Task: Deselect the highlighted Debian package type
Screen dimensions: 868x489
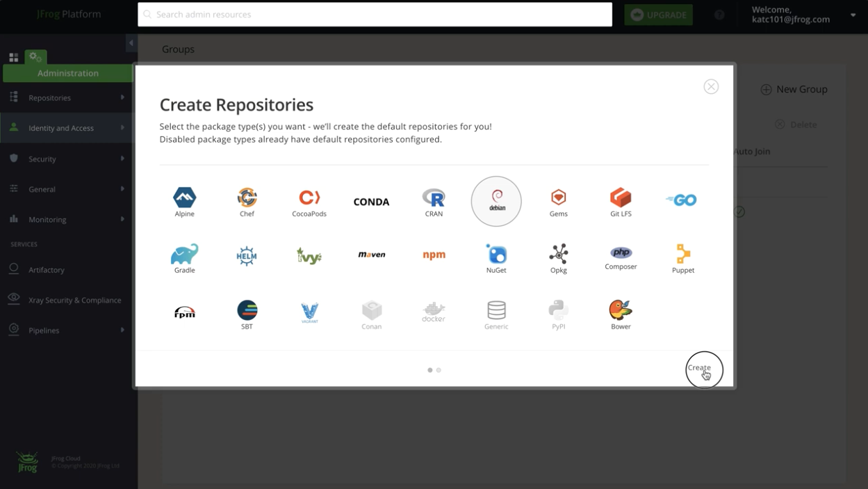Action: tap(496, 201)
